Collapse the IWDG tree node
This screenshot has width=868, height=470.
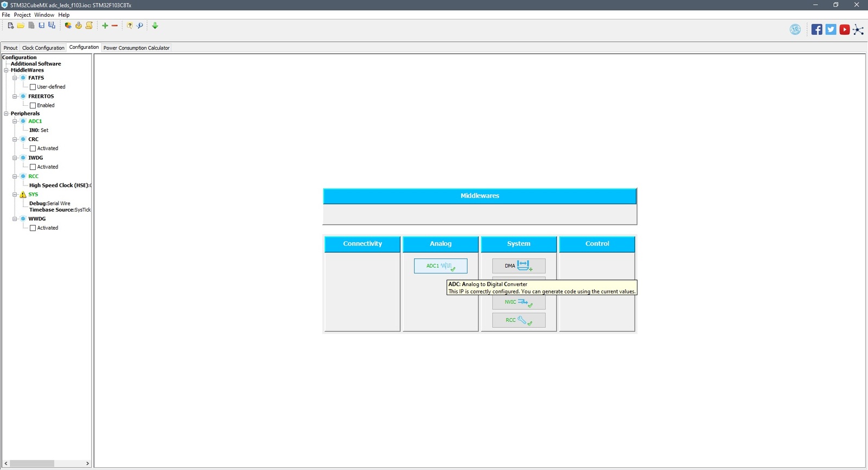coord(15,157)
